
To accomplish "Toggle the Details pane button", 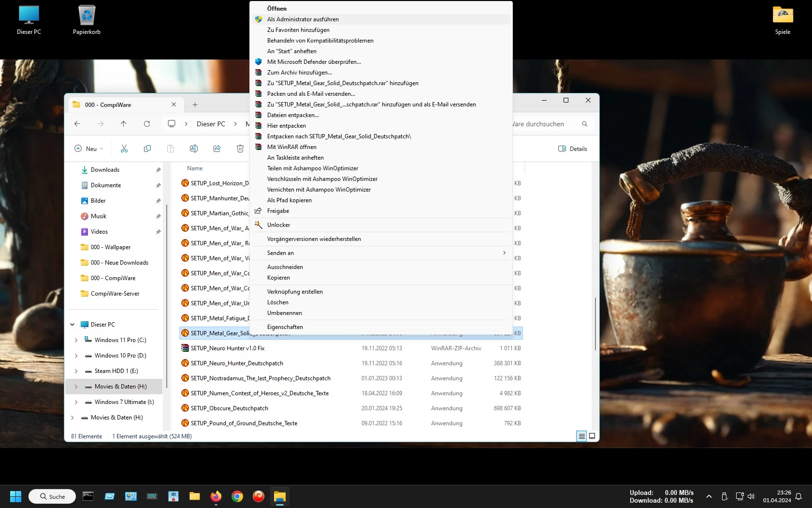I will coord(573,149).
